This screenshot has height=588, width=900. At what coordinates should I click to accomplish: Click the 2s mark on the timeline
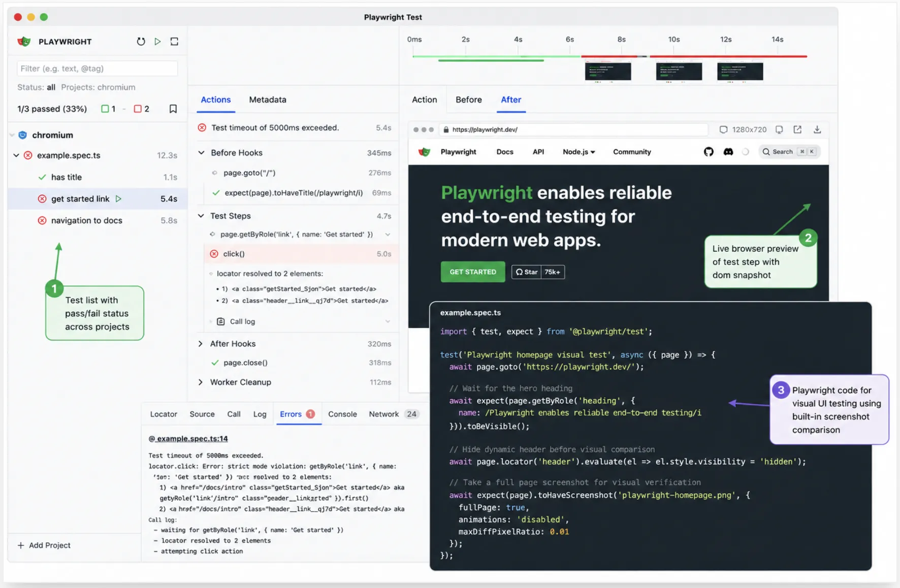466,40
